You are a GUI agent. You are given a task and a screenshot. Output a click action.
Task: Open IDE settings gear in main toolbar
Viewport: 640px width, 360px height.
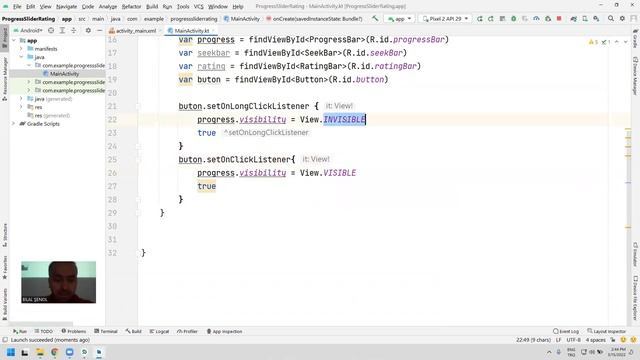[622, 19]
